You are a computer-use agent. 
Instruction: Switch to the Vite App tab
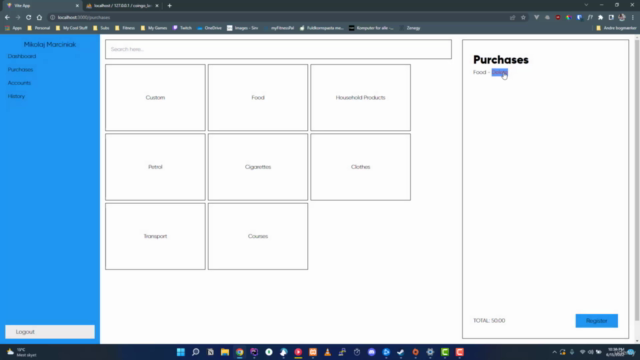click(x=42, y=6)
